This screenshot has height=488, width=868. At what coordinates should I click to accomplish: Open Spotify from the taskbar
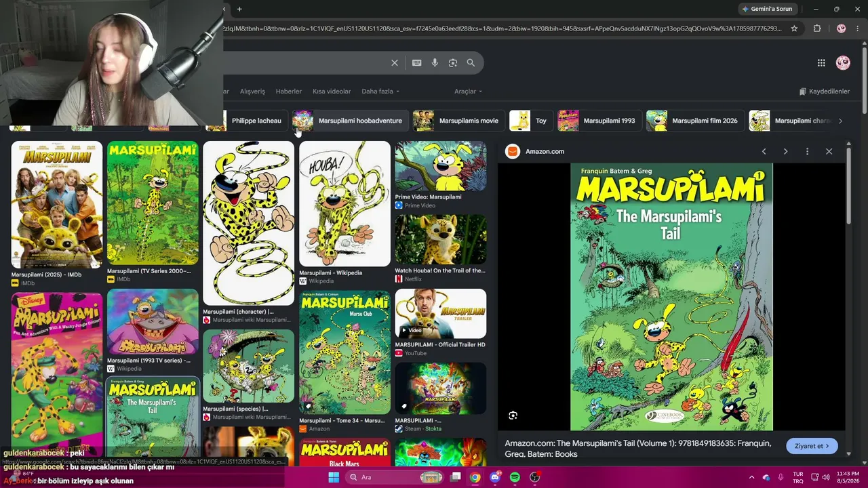(515, 477)
